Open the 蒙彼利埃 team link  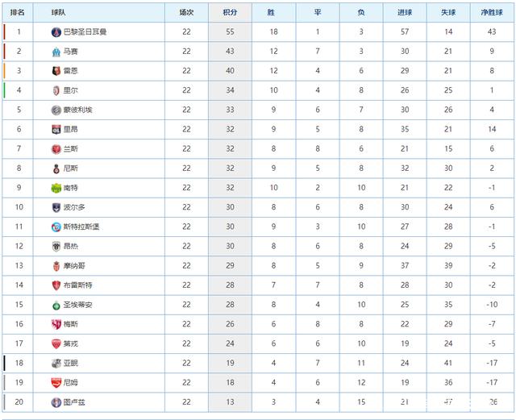(77, 110)
